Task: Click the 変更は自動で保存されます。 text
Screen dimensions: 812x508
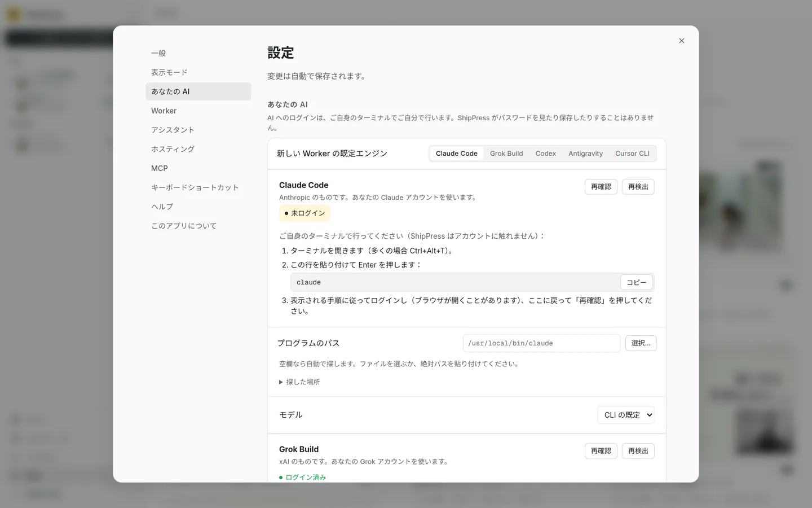Action: tap(317, 76)
